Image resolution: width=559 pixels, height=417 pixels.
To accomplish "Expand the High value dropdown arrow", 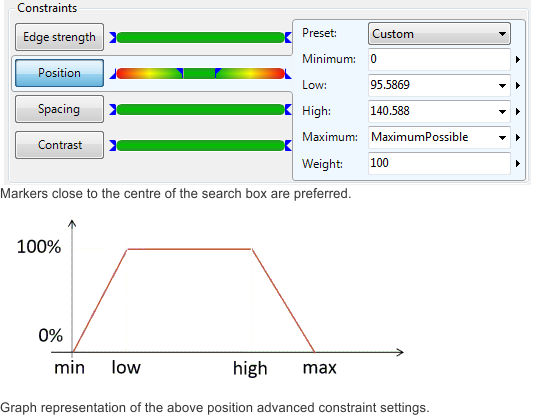I will (502, 112).
